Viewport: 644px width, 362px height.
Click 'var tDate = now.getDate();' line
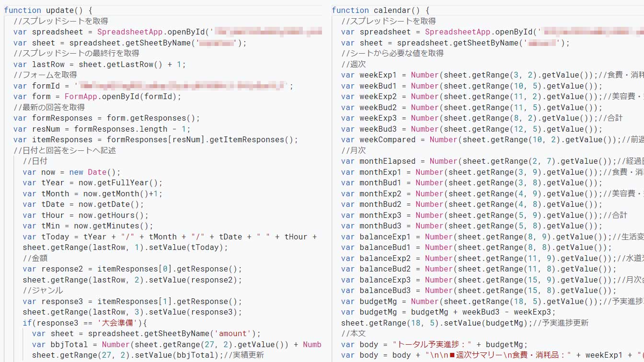coord(83,204)
